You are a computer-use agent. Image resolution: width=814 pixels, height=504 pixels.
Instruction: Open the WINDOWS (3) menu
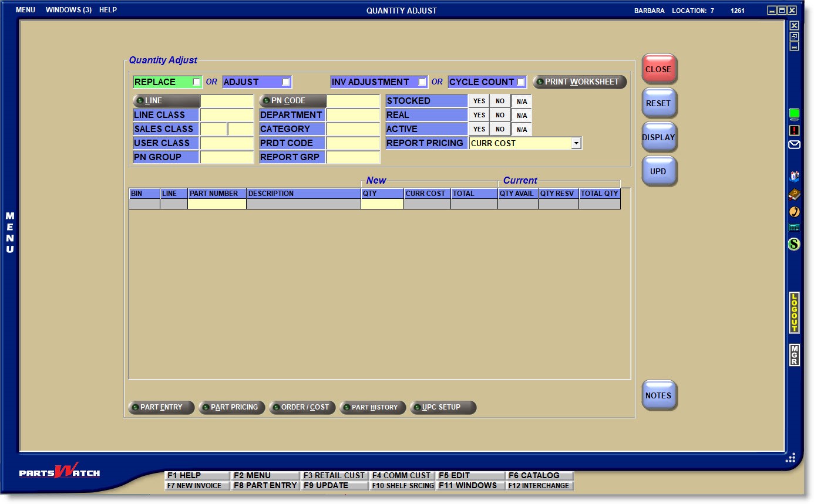(68, 10)
